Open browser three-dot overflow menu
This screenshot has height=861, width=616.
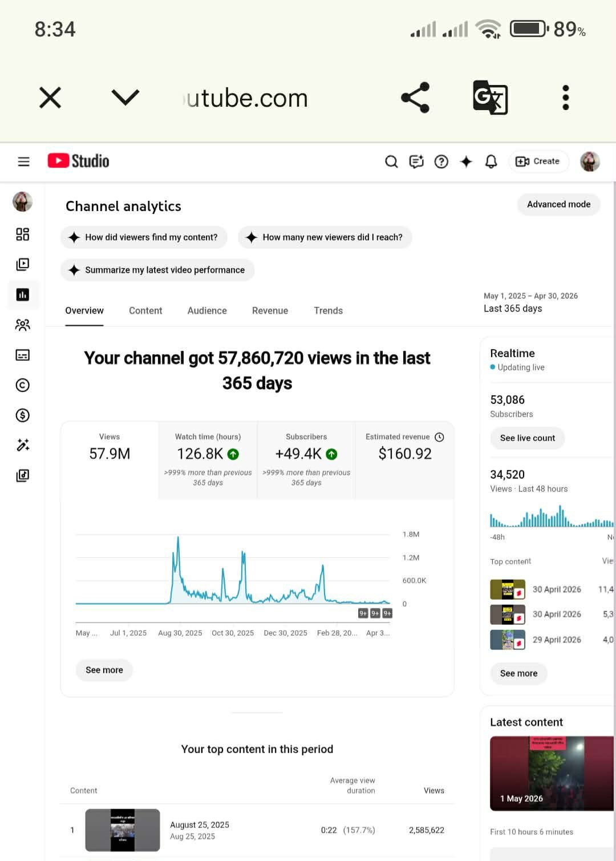[565, 98]
